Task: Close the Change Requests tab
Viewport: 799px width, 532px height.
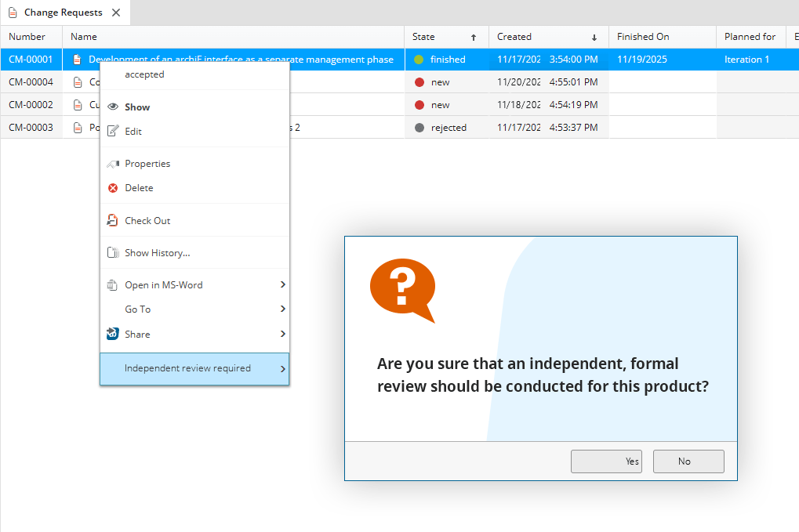Action: pyautogui.click(x=116, y=13)
